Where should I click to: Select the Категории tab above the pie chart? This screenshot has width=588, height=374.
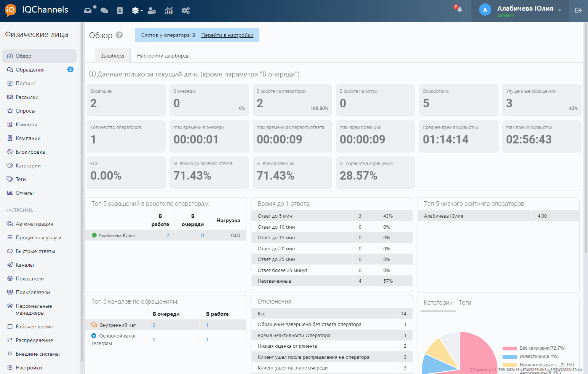pyautogui.click(x=438, y=303)
